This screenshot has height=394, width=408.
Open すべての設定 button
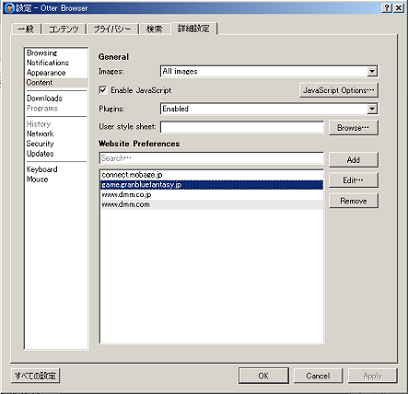pyautogui.click(x=35, y=376)
